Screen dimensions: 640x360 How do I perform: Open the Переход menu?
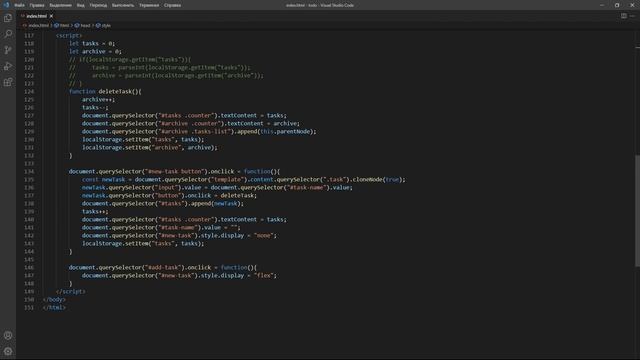(98, 5)
